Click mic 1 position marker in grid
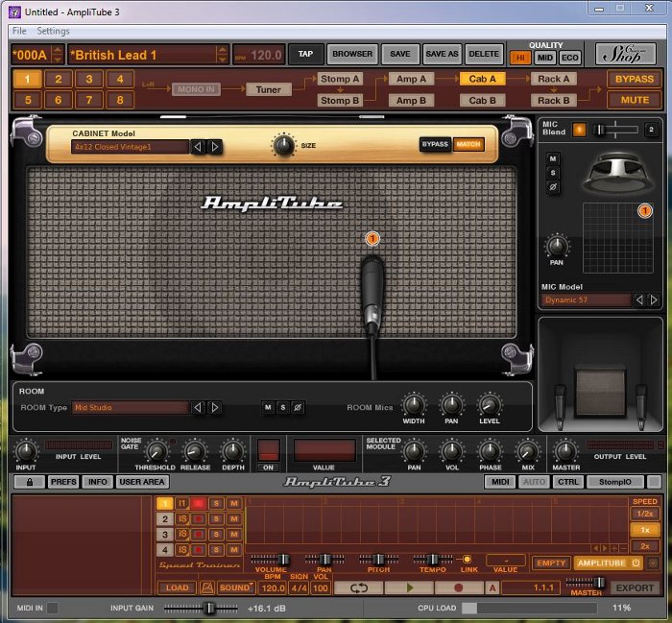This screenshot has width=672, height=623. [644, 211]
